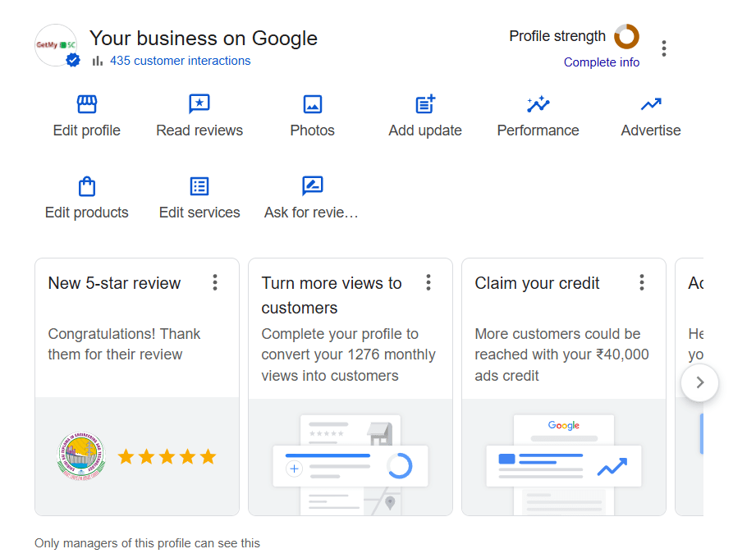The width and height of the screenshot is (756, 558).
Task: Open Claim your credit card options menu
Action: pos(642,282)
